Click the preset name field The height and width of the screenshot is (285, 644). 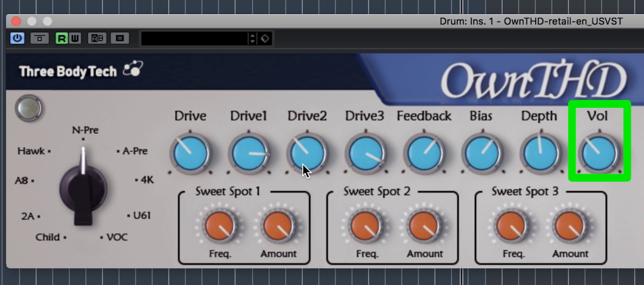pos(194,38)
